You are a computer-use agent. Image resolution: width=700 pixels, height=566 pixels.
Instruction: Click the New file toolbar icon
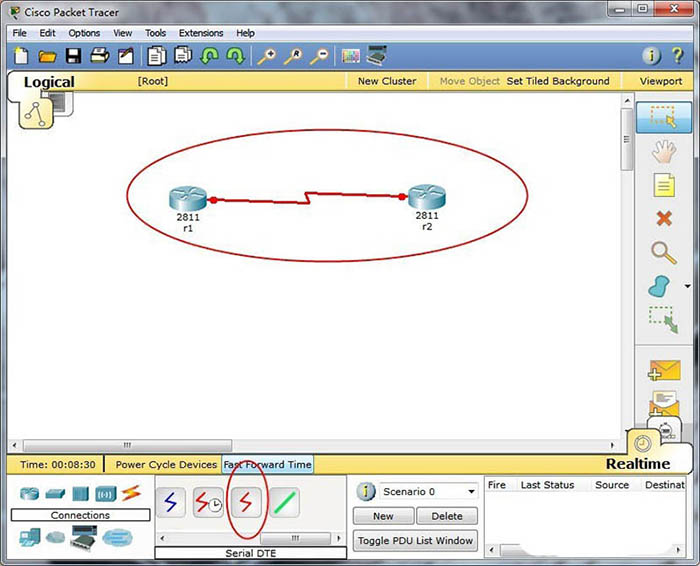pyautogui.click(x=21, y=56)
